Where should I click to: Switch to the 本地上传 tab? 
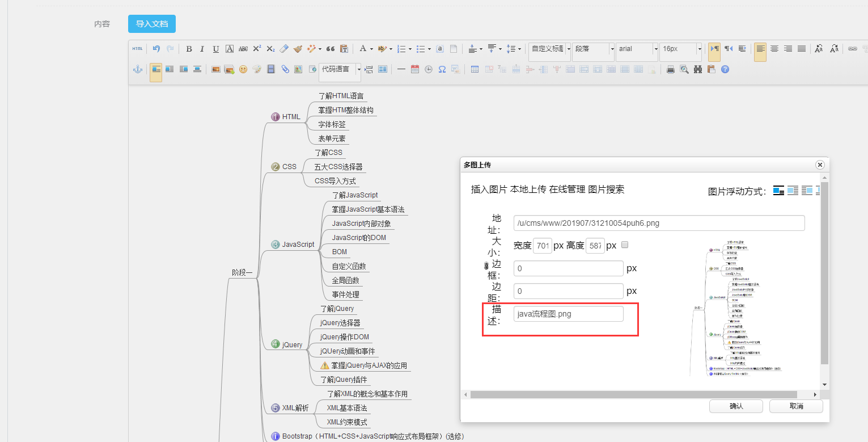528,190
